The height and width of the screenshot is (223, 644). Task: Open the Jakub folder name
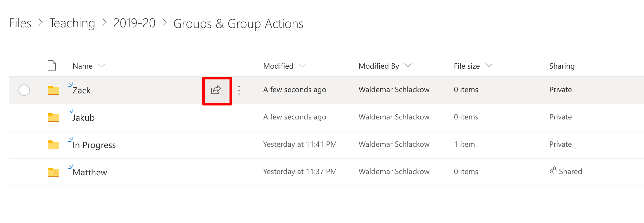(x=83, y=118)
